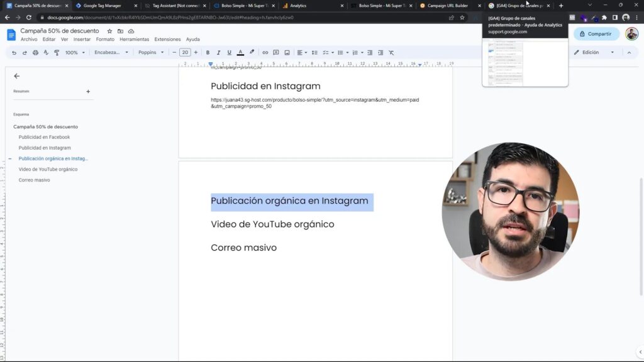Click the Compartir share button
Image resolution: width=644 pixels, height=362 pixels.
(x=596, y=34)
